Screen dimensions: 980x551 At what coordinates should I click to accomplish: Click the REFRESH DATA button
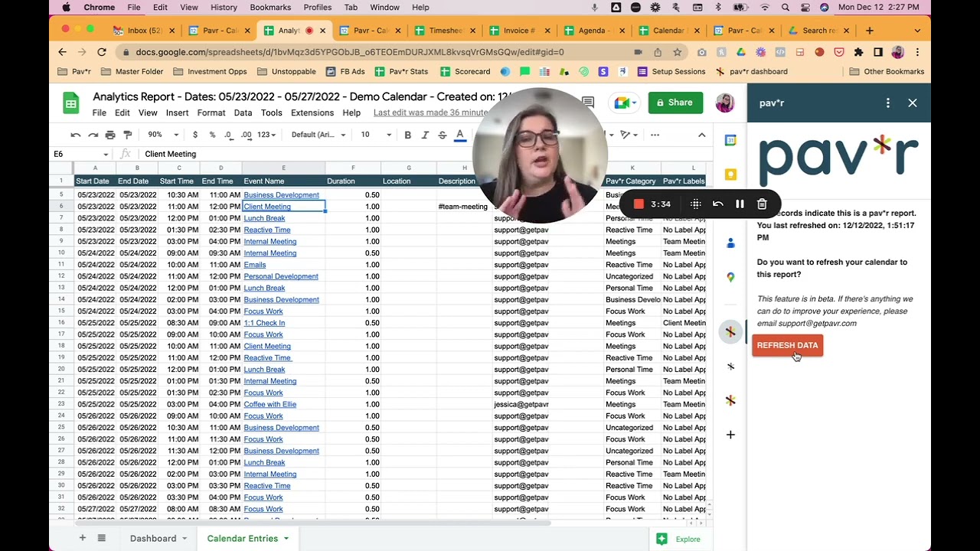click(x=787, y=345)
